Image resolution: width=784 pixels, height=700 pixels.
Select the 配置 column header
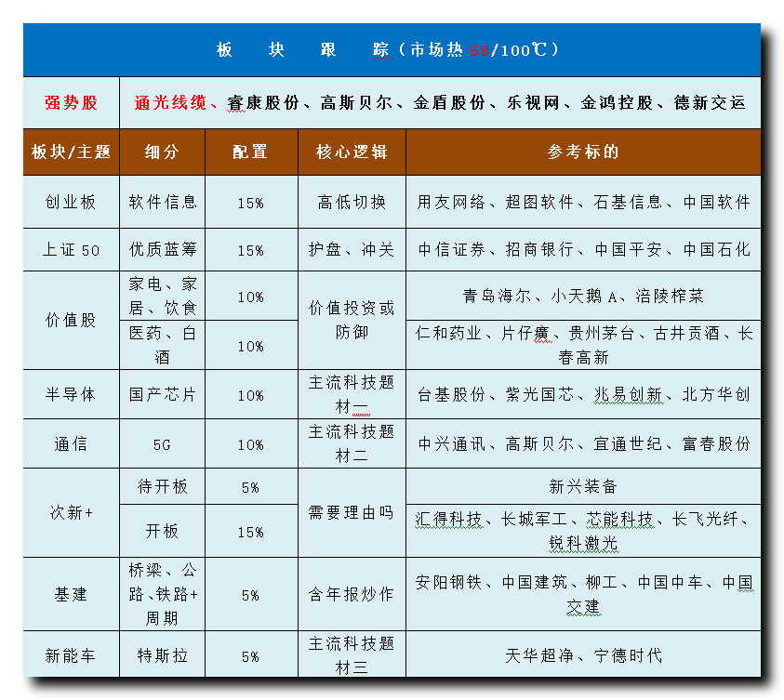point(250,152)
